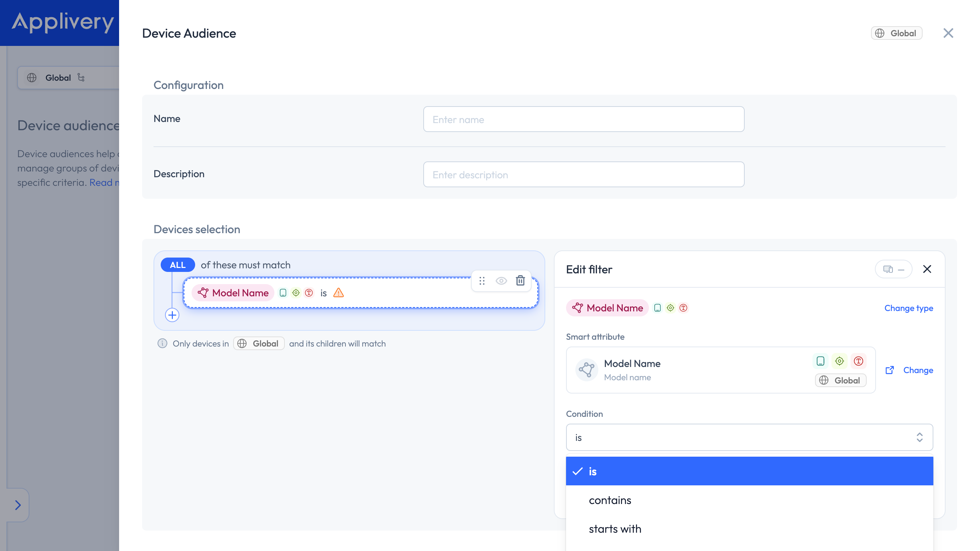The height and width of the screenshot is (551, 980).
Task: Click the device preview toggle in Edit filter header
Action: click(893, 269)
